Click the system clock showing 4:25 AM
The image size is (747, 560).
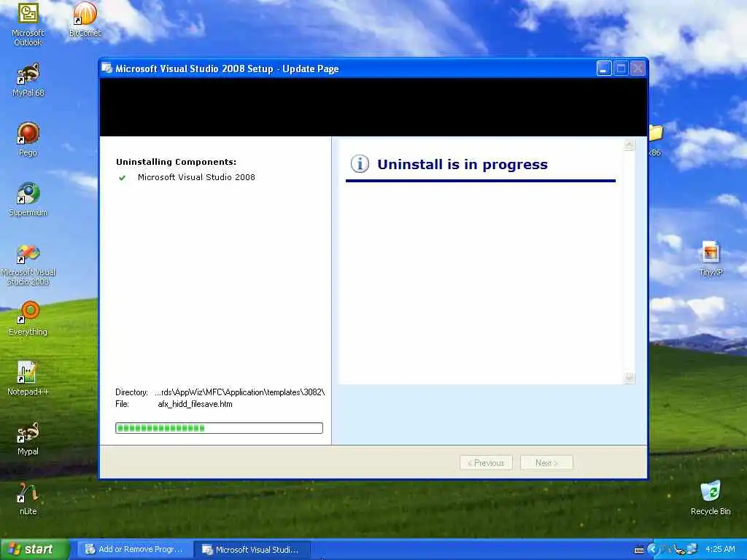click(720, 550)
